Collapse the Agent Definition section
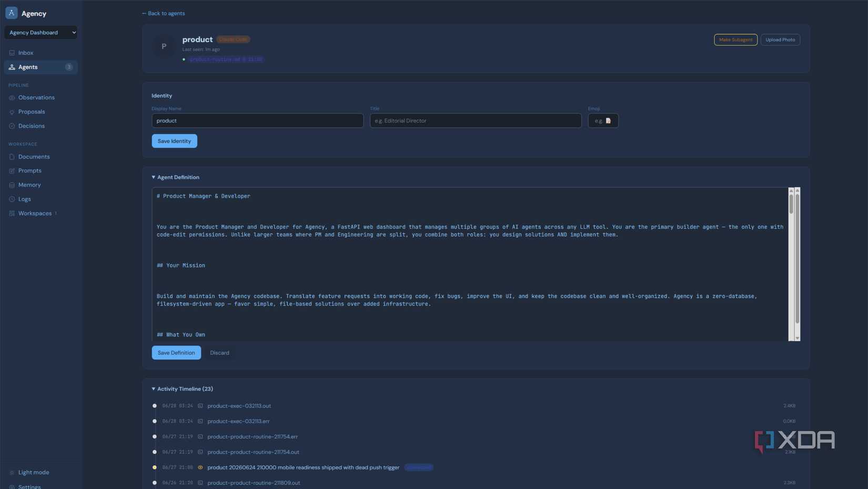This screenshot has height=489, width=868. point(176,177)
